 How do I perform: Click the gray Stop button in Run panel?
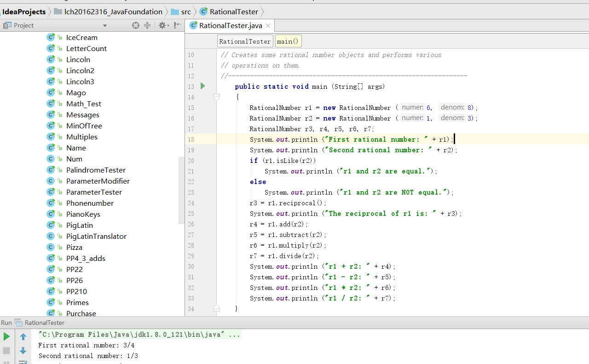[6, 351]
